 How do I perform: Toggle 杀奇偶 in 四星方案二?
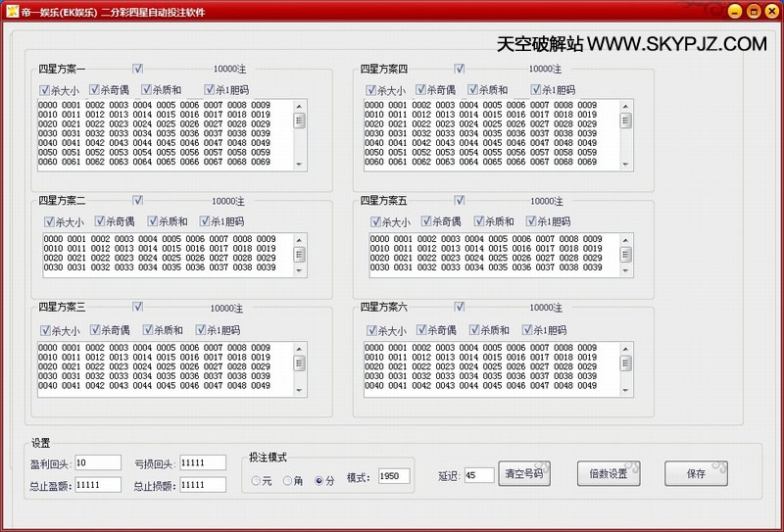pyautogui.click(x=100, y=221)
